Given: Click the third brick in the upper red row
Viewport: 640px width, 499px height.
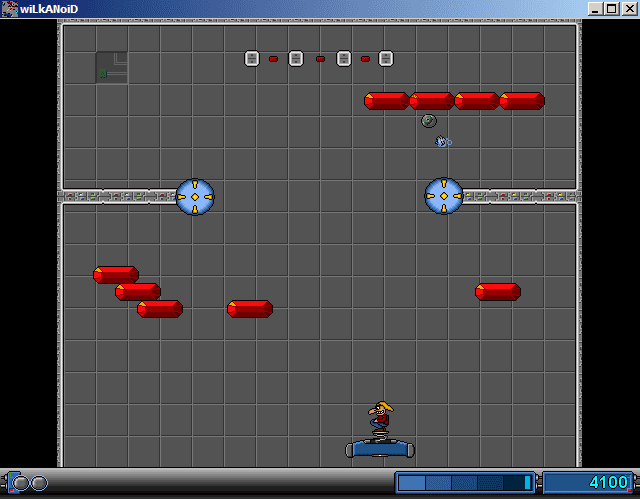Looking at the screenshot, I should tap(477, 101).
